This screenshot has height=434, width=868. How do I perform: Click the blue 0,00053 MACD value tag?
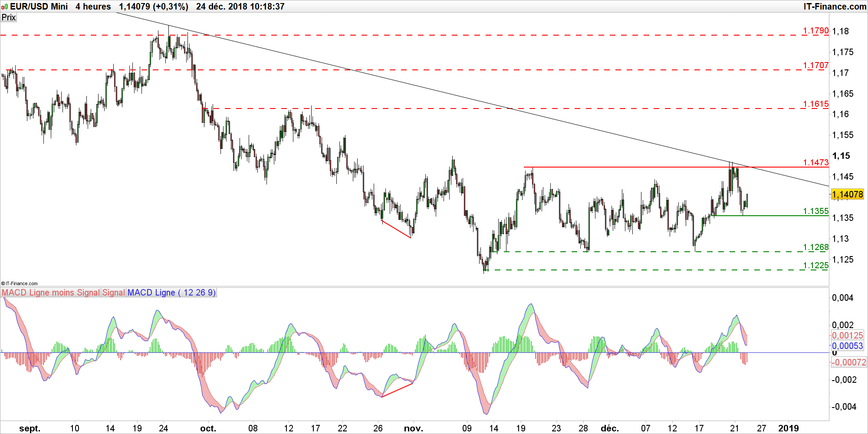point(847,346)
